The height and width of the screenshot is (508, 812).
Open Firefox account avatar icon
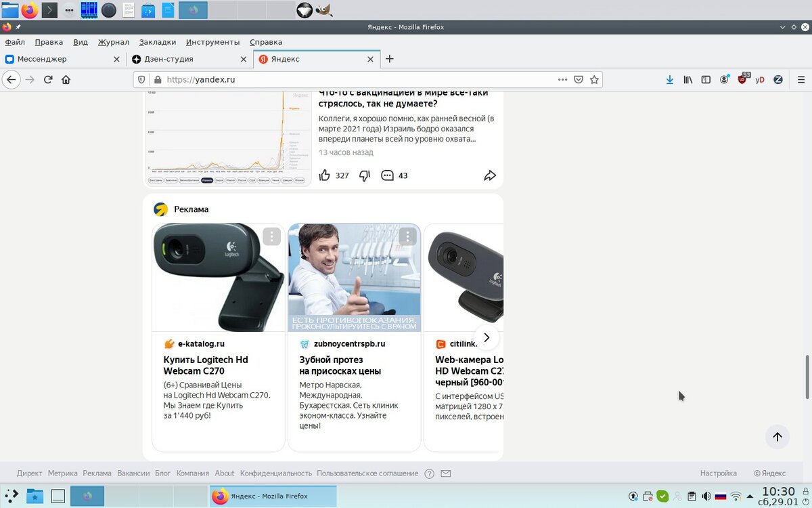(x=724, y=79)
